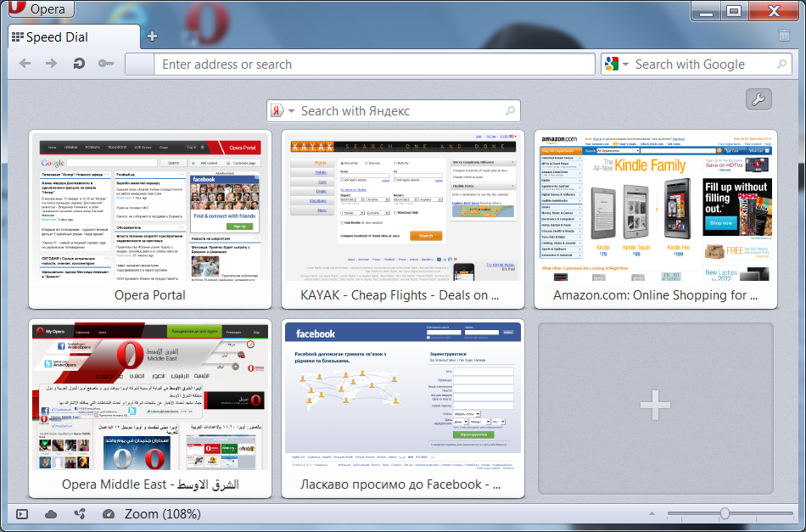Toggle the panels sidebar icon

(x=22, y=514)
